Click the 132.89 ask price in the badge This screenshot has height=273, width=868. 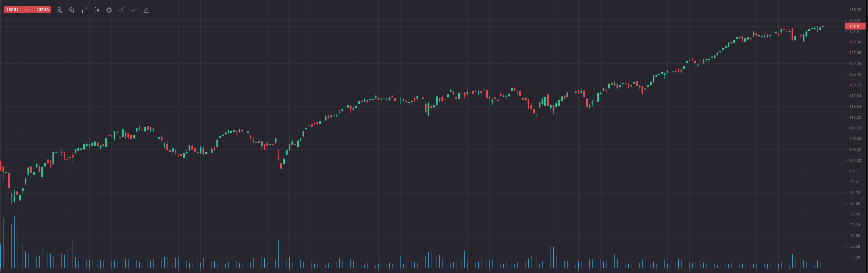tap(43, 10)
